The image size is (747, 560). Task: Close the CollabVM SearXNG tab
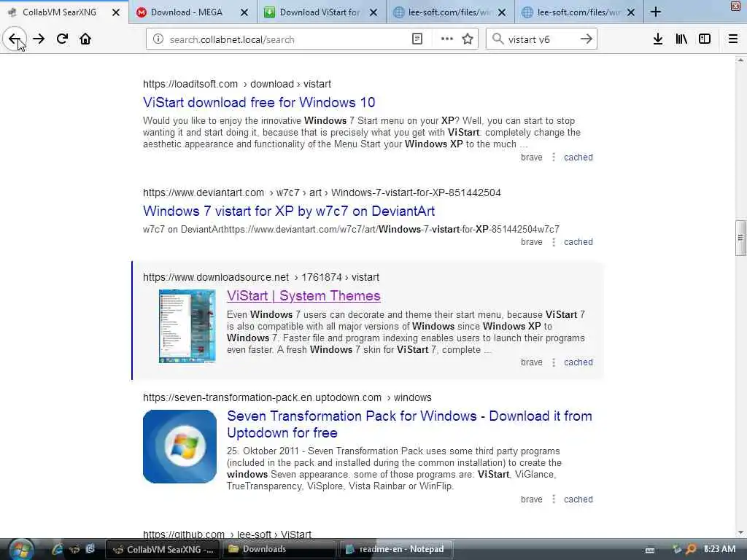point(116,12)
